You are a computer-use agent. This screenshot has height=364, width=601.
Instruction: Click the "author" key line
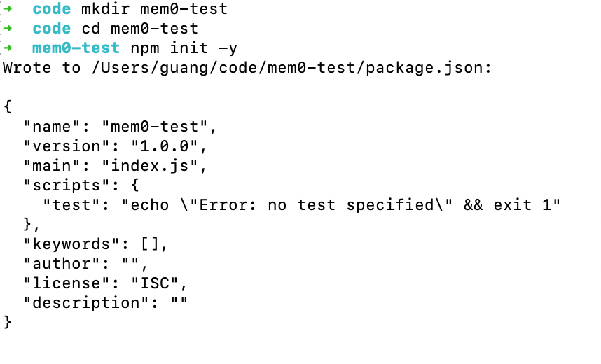[x=86, y=264]
